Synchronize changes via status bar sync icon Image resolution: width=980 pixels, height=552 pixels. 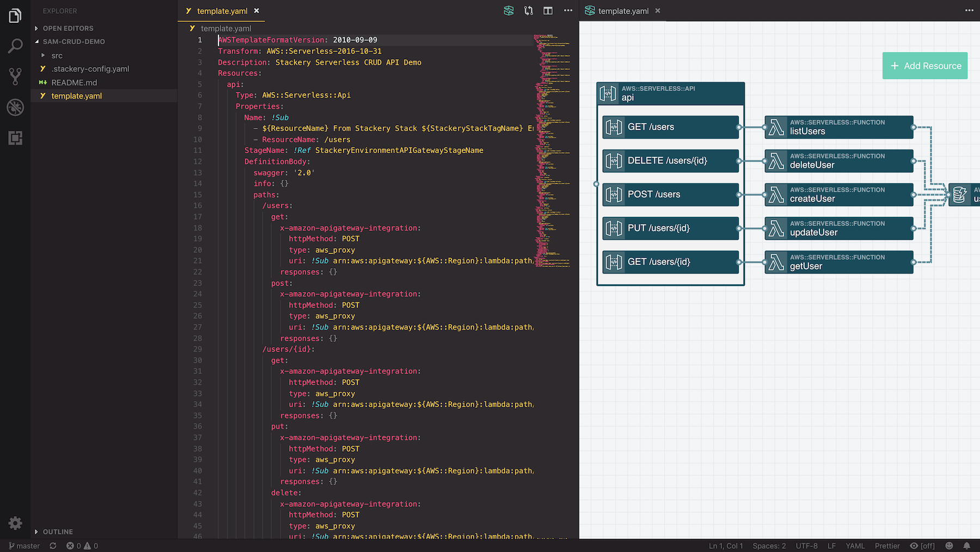(x=53, y=545)
